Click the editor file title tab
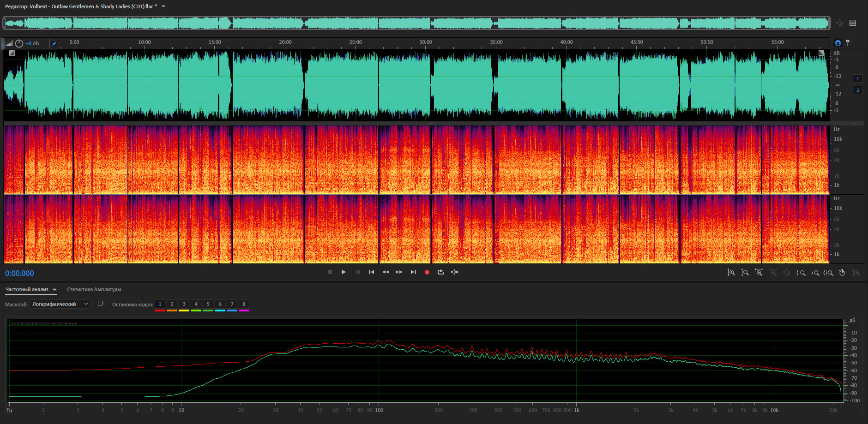868x424 pixels. click(x=81, y=6)
